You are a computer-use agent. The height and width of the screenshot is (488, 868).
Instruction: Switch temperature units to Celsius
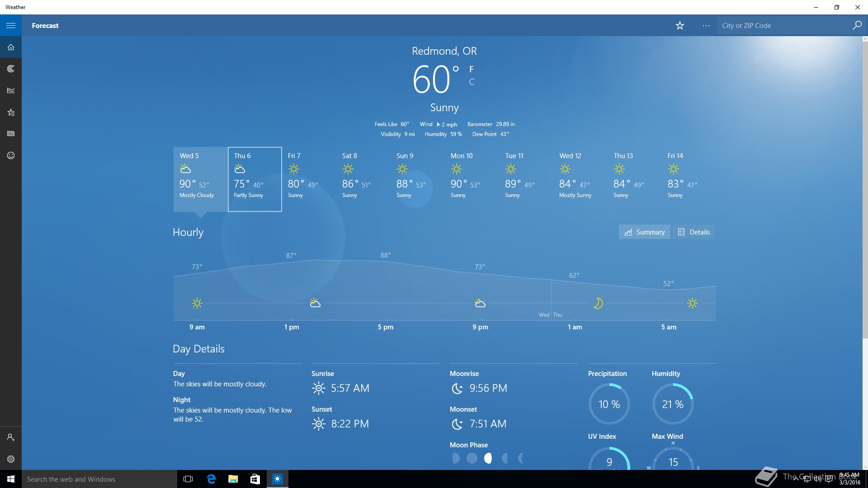[x=472, y=82]
